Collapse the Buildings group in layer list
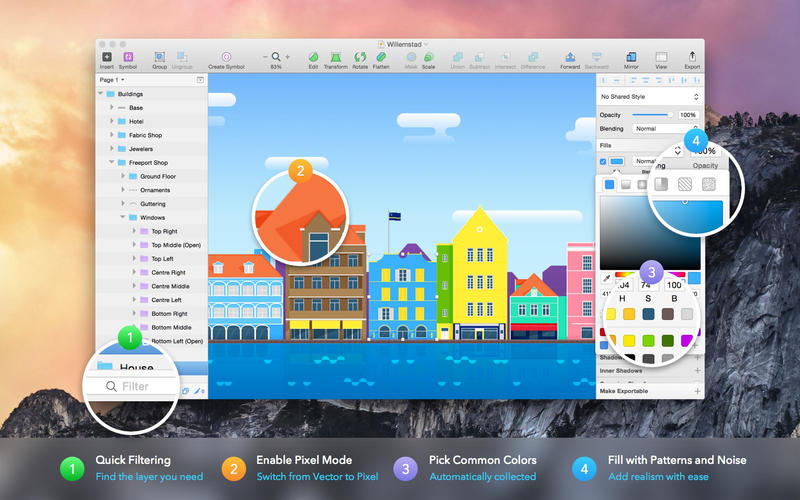The width and height of the screenshot is (800, 500). pos(100,94)
